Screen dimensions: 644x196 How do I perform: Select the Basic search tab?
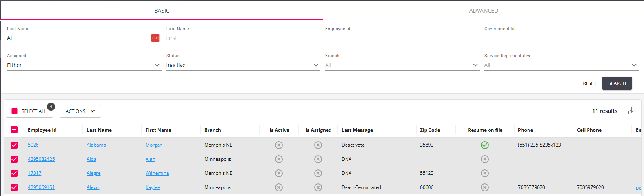click(162, 11)
